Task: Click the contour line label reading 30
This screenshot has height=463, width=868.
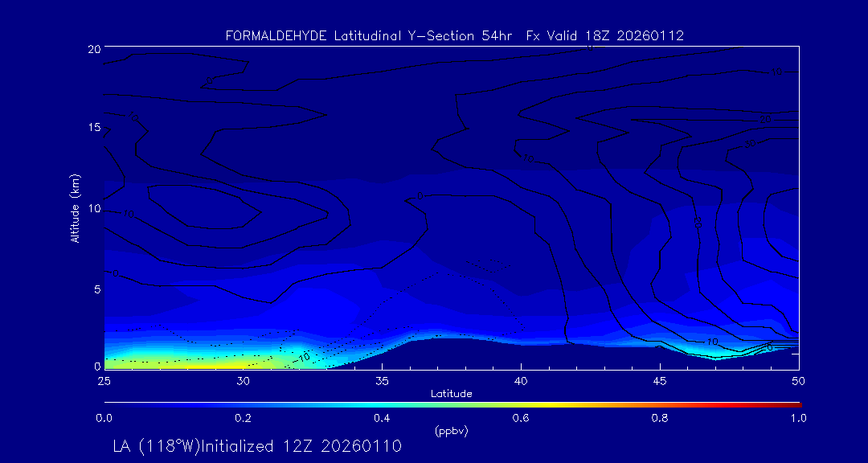Action: click(x=750, y=144)
